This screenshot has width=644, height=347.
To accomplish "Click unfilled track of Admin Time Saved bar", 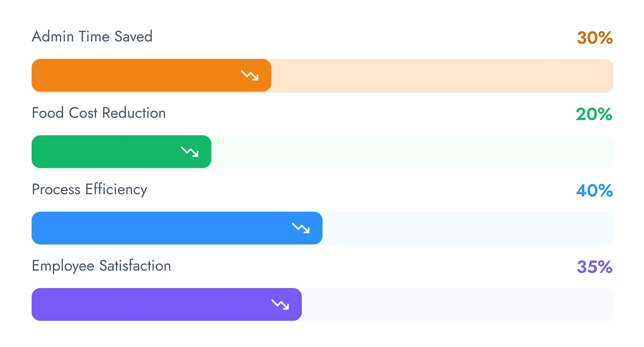I will point(441,76).
